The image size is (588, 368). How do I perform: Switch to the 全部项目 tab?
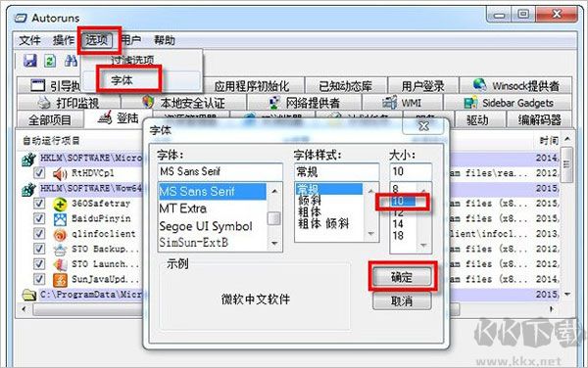50,120
